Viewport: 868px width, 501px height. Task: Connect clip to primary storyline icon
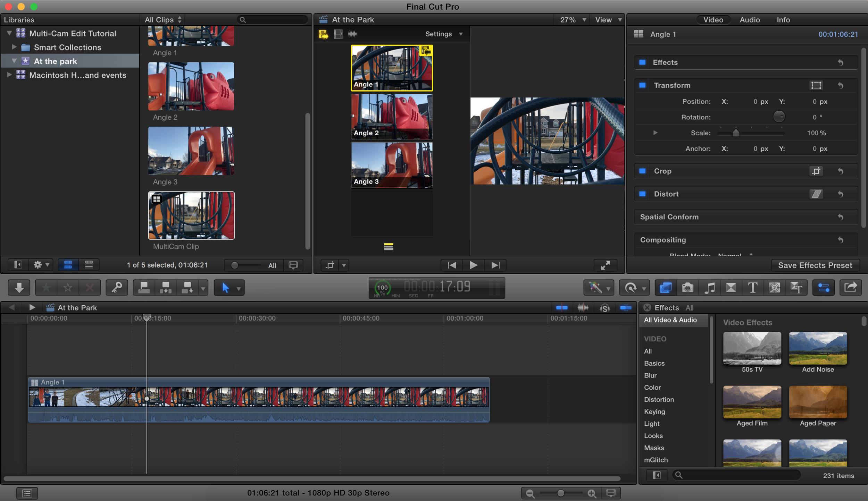click(x=144, y=288)
